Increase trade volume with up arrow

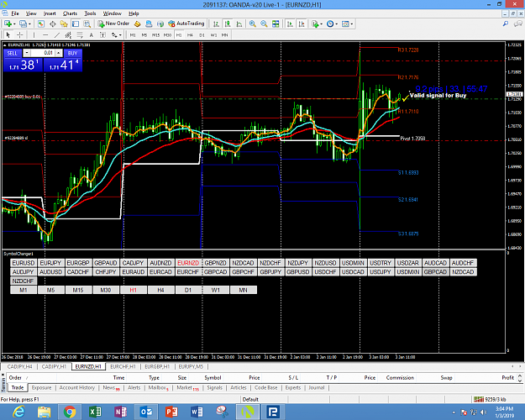tap(59, 53)
